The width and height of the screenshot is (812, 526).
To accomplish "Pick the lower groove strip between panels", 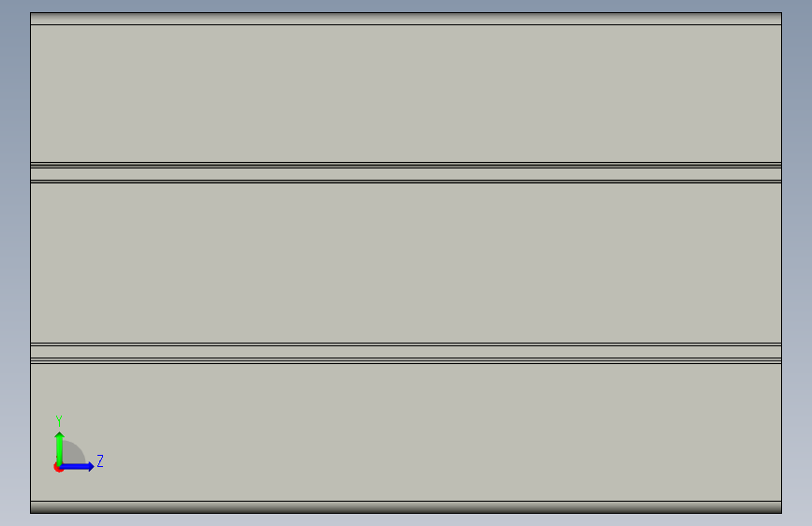I will [406, 352].
